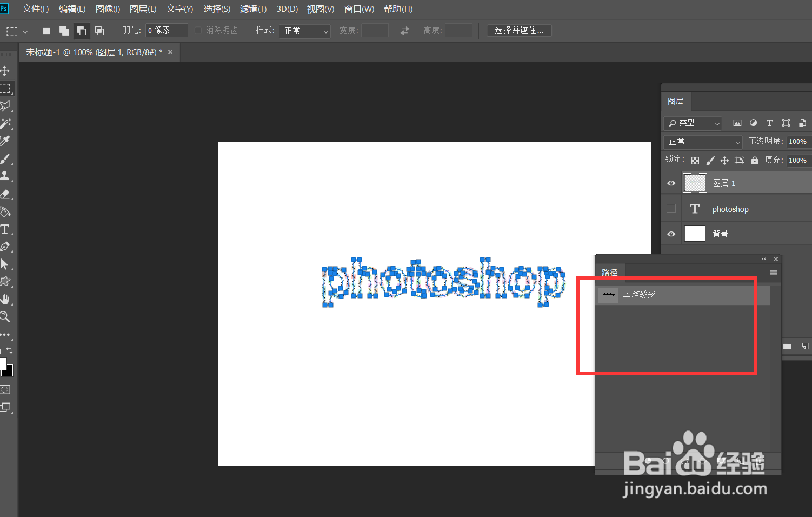Swap foreground and background colors
Viewport: 812px width, 517px height.
(x=9, y=350)
